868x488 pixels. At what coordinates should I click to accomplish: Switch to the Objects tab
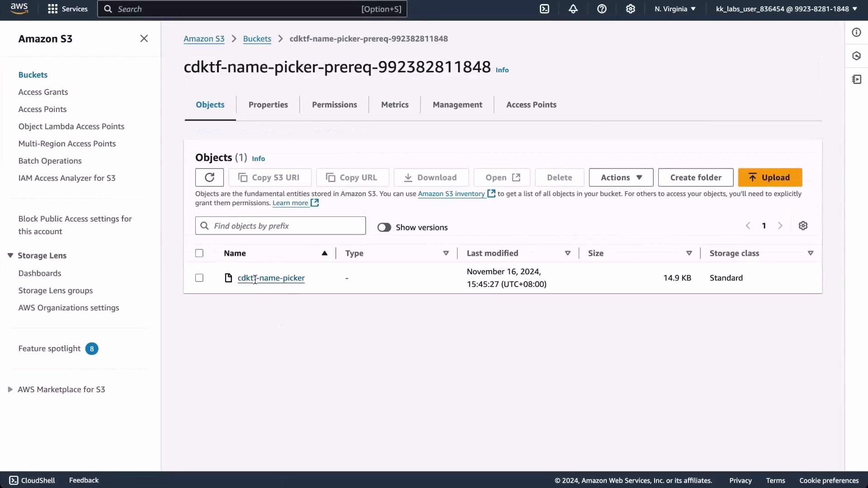click(210, 105)
